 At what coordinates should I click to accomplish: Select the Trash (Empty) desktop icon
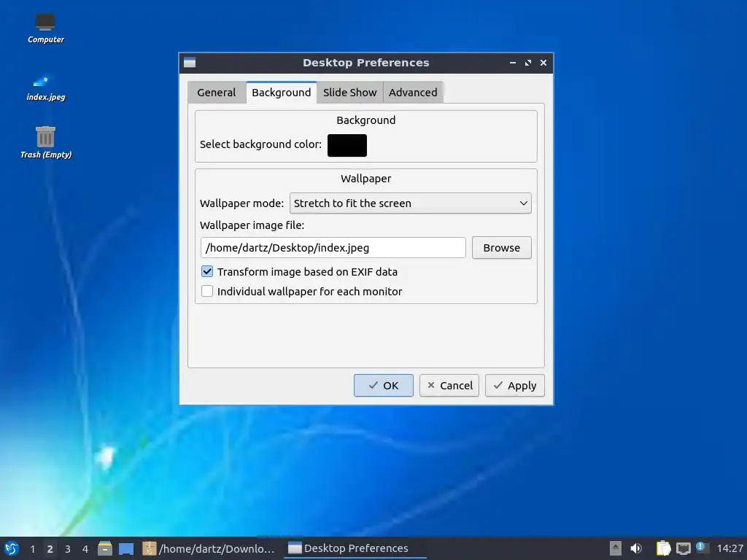46,142
